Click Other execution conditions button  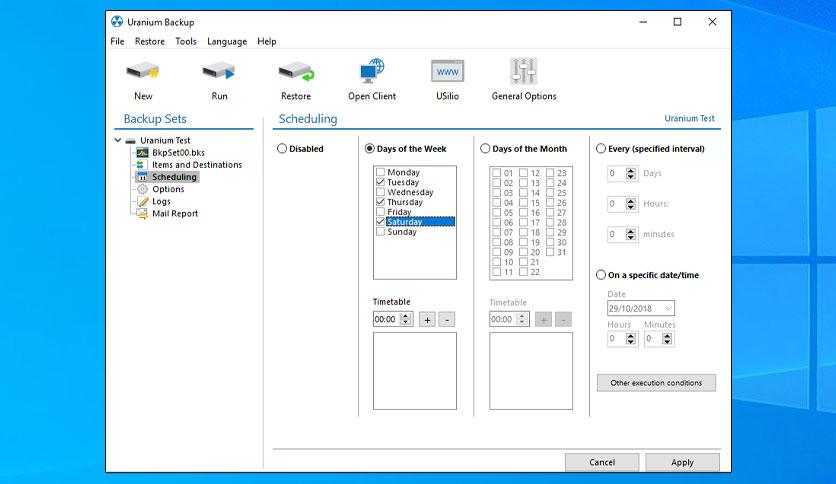click(656, 383)
